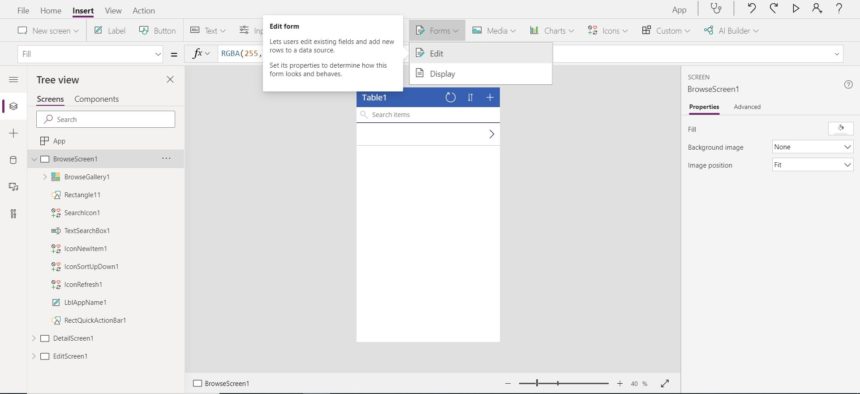Insert a Button control
The width and height of the screenshot is (860, 394).
[x=157, y=31]
